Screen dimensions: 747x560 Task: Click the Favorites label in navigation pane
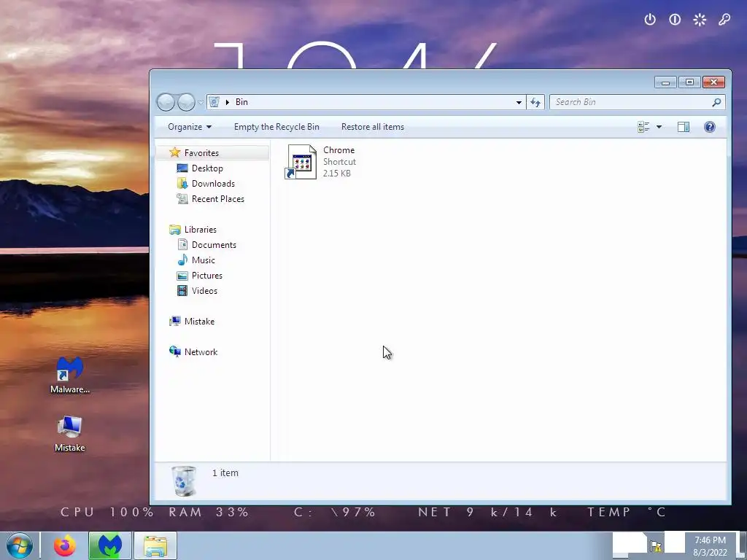click(201, 153)
